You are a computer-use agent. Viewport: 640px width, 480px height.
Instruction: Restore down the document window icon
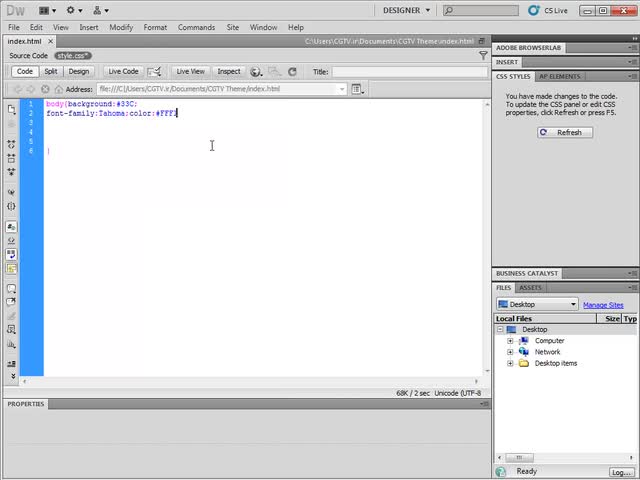482,41
